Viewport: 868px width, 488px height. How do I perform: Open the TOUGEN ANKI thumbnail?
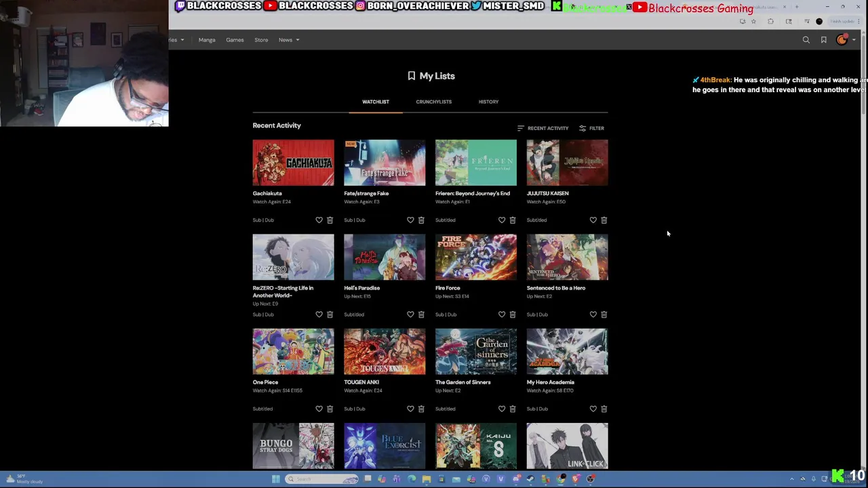click(x=384, y=352)
